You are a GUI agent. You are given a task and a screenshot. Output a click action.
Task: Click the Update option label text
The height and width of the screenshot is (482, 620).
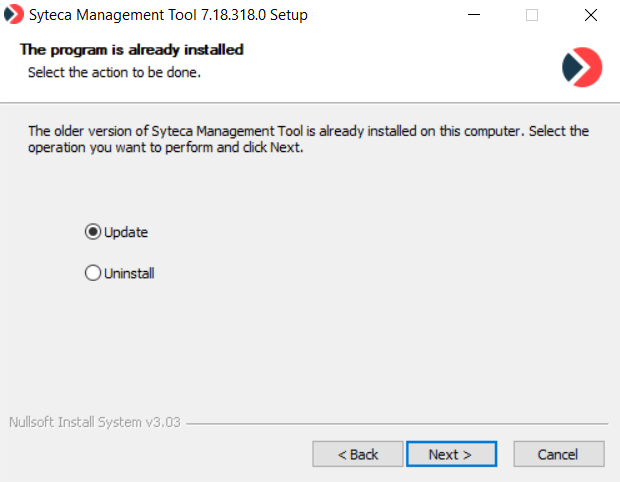[126, 232]
